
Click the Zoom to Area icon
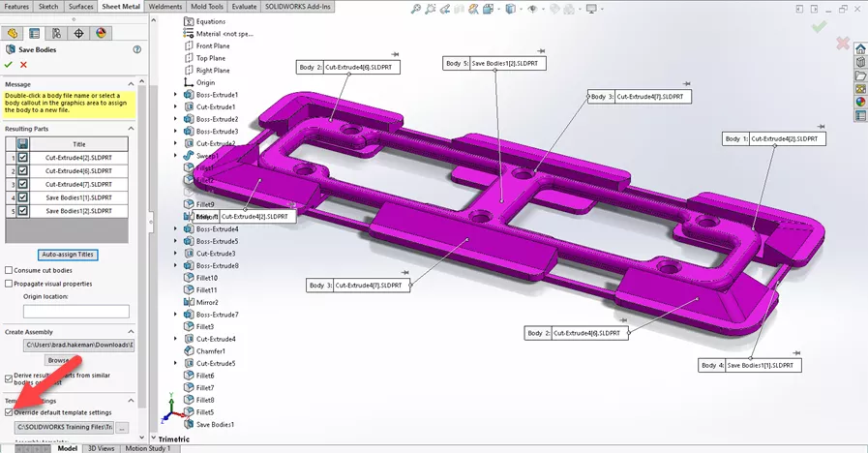(x=431, y=9)
